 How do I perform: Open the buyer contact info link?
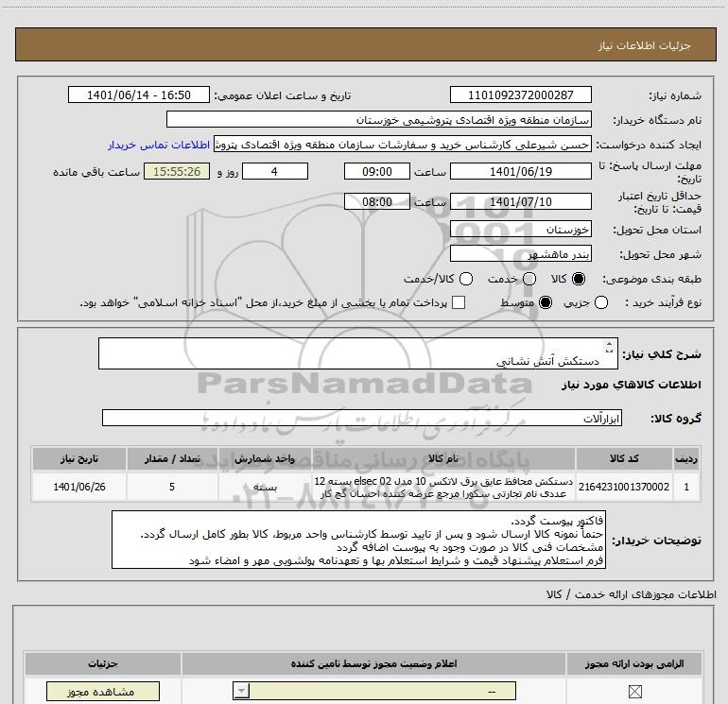tap(159, 145)
